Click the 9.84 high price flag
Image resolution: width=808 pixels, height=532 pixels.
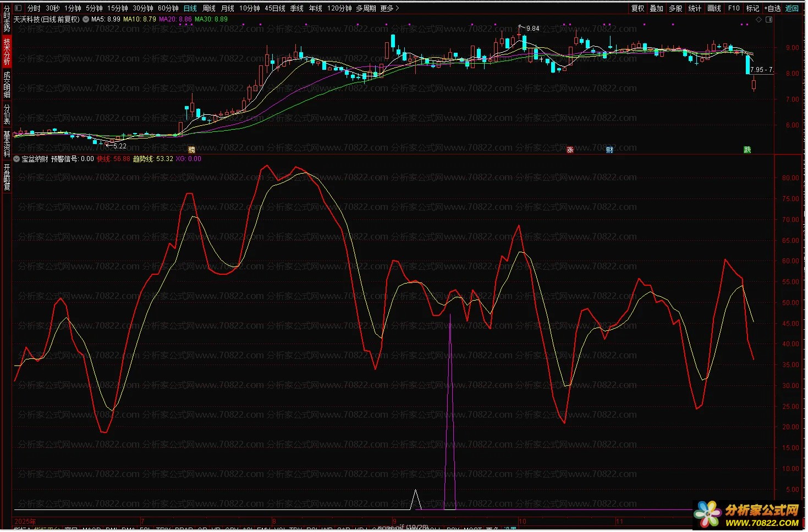click(532, 29)
